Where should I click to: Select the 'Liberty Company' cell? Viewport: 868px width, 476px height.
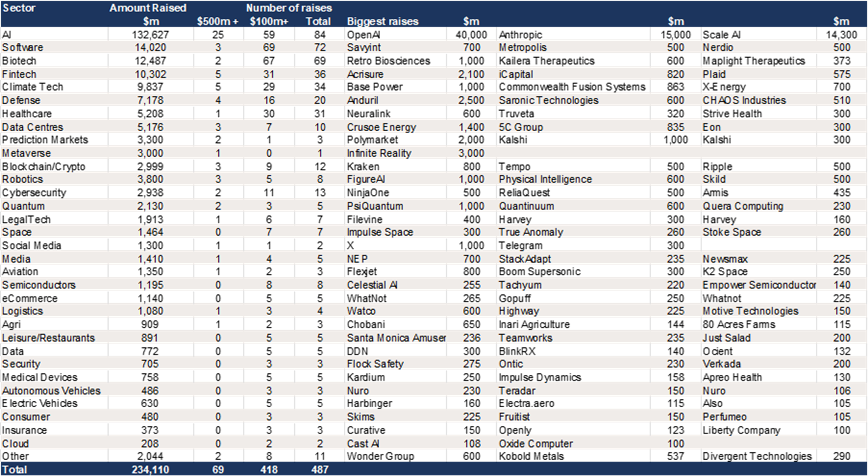(x=741, y=431)
